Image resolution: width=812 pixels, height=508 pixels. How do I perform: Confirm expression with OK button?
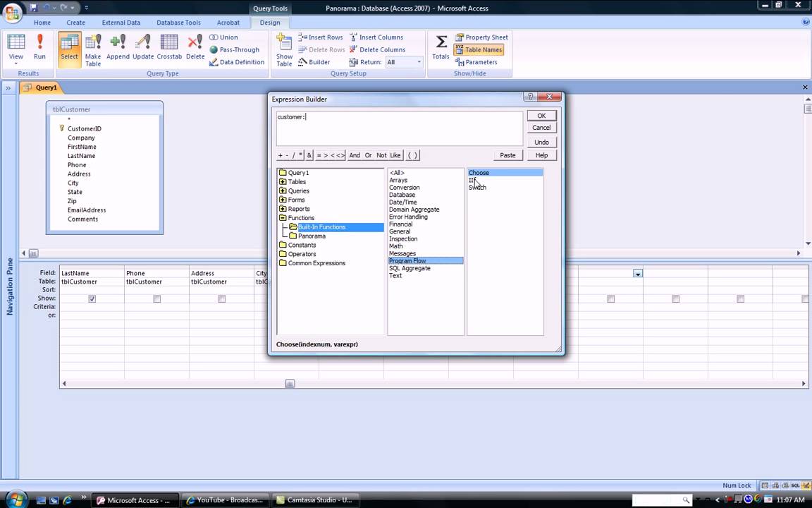[x=541, y=116]
